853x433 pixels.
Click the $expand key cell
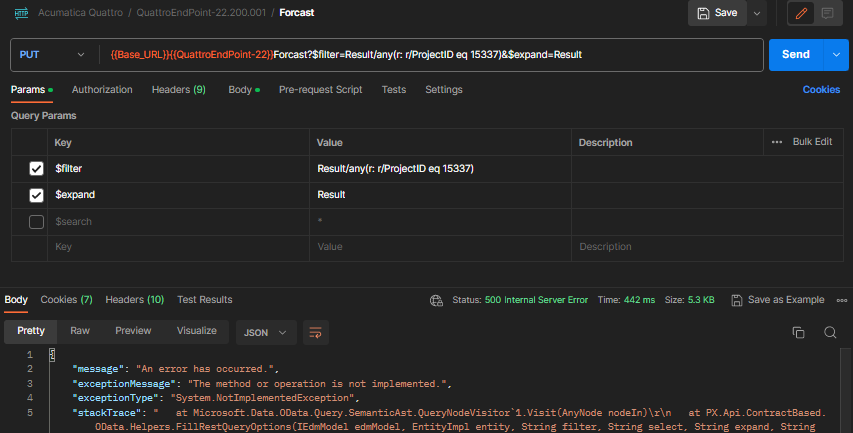(178, 195)
